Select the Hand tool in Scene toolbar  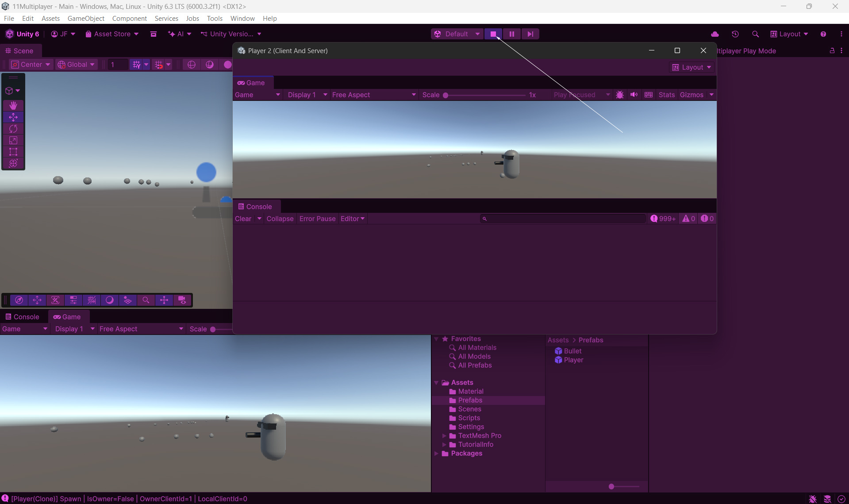point(13,105)
